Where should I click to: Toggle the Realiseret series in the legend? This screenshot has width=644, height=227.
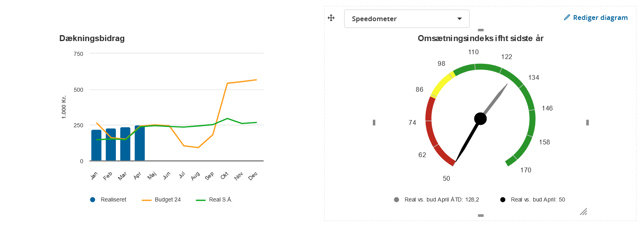click(108, 199)
